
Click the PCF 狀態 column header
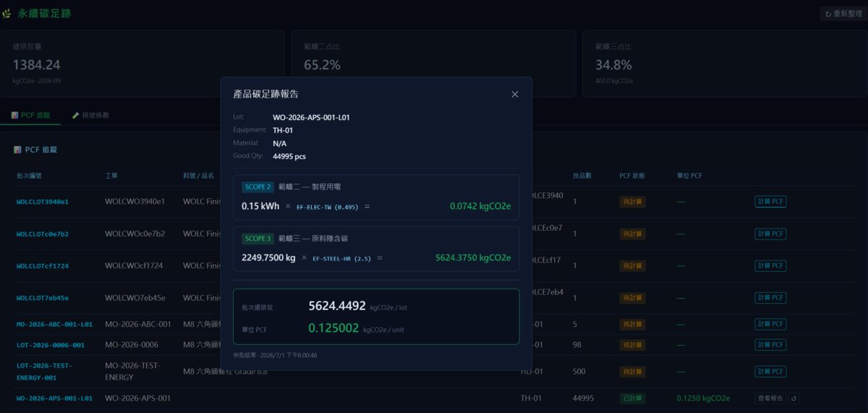[632, 176]
